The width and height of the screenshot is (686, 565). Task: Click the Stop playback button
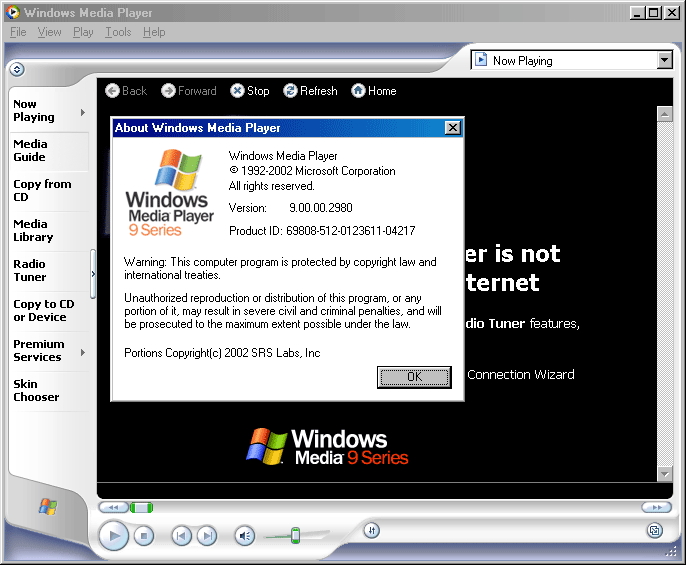click(144, 536)
